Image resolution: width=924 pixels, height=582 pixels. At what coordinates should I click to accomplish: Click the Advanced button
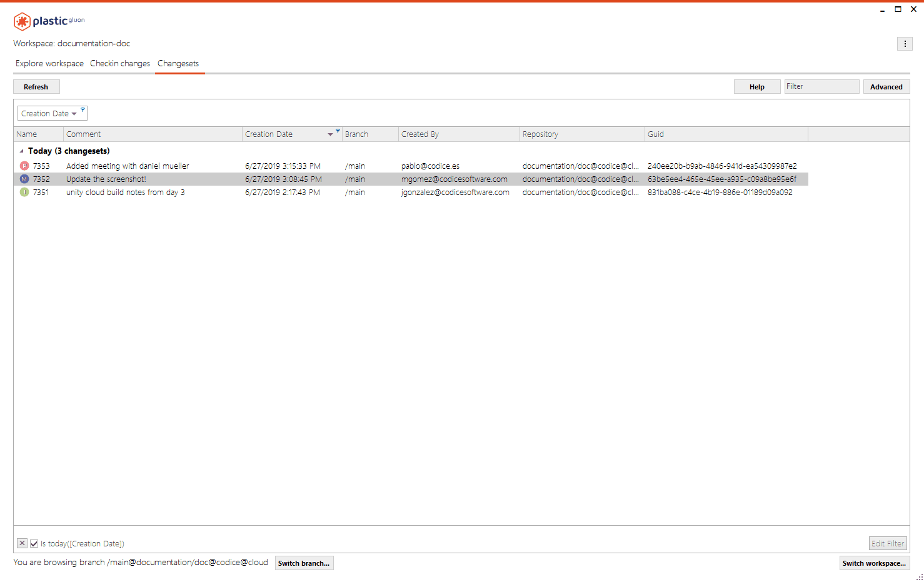click(x=886, y=86)
